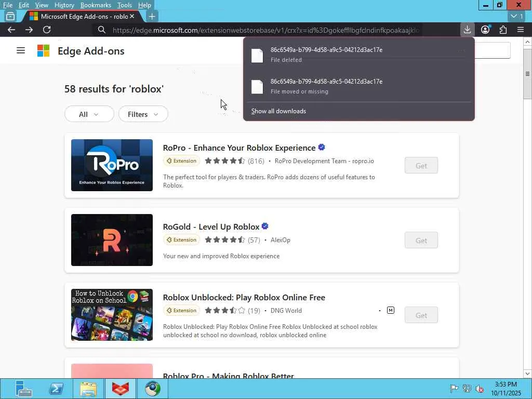532x399 pixels.
Task: Click Get for RoPro extension
Action: coord(421,166)
